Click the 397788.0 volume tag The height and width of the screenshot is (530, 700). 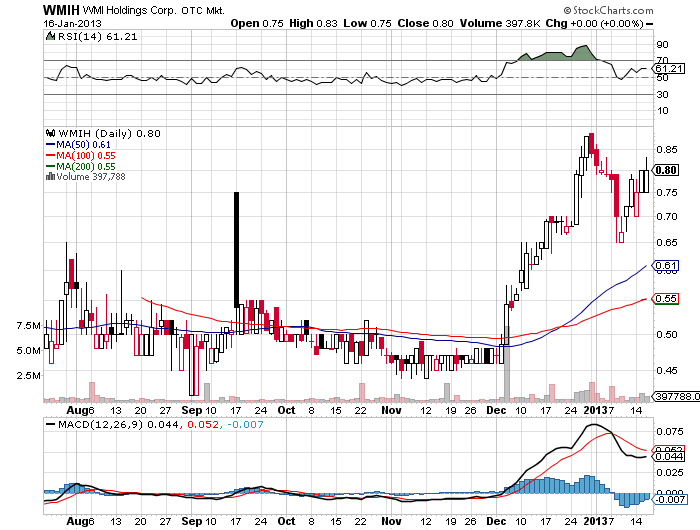click(677, 396)
